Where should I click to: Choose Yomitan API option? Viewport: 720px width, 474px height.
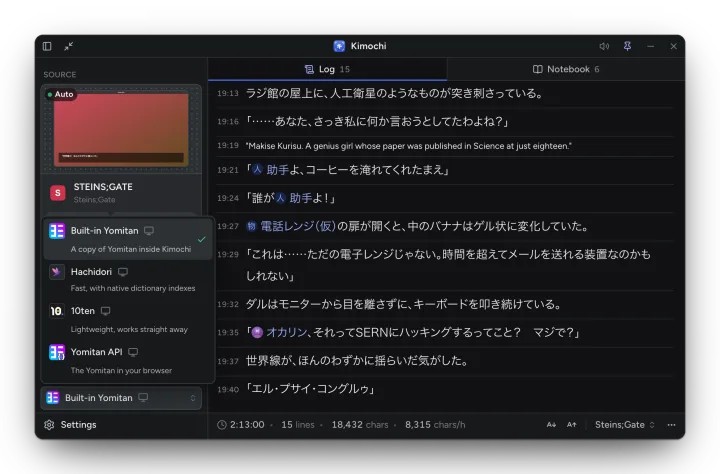(127, 361)
